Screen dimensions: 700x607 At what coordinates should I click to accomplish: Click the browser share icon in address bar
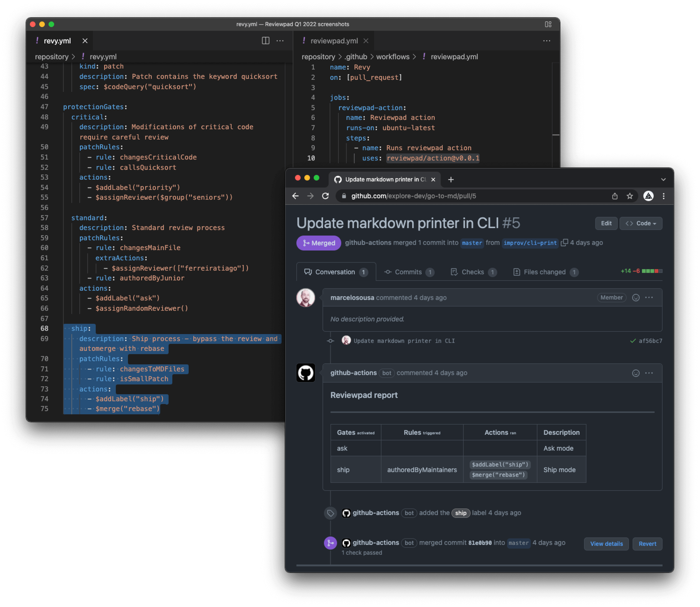615,196
